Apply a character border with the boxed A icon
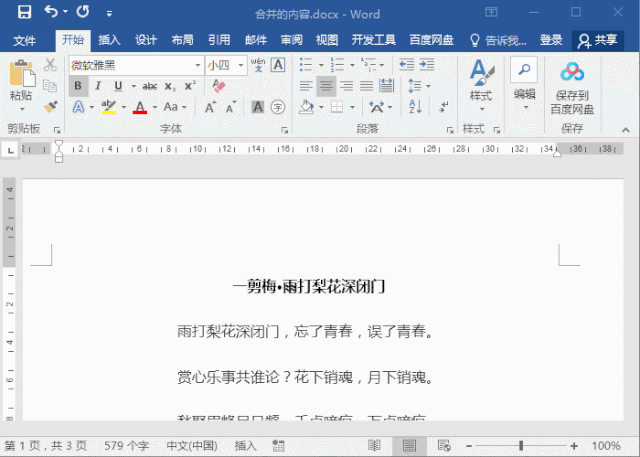The width and height of the screenshot is (640, 457). click(x=278, y=65)
